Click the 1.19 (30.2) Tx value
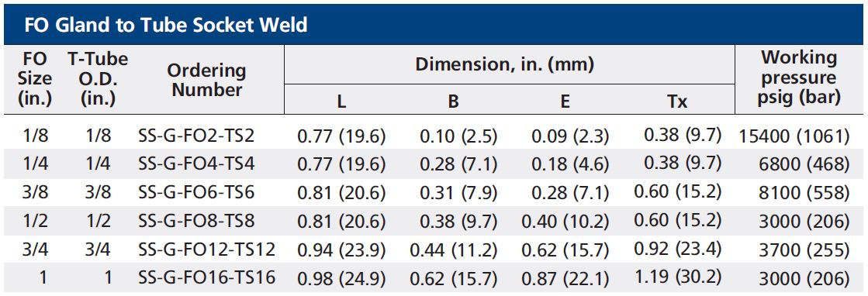Image resolution: width=868 pixels, height=296 pixels. (x=677, y=276)
